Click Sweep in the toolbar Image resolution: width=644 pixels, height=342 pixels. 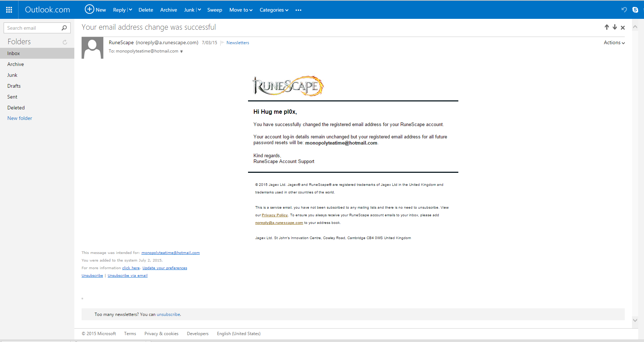[x=215, y=10]
